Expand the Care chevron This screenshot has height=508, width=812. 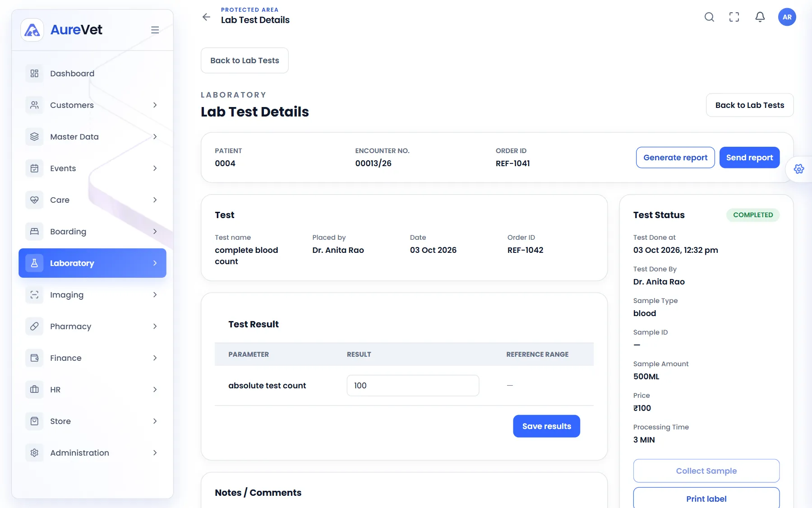155,200
